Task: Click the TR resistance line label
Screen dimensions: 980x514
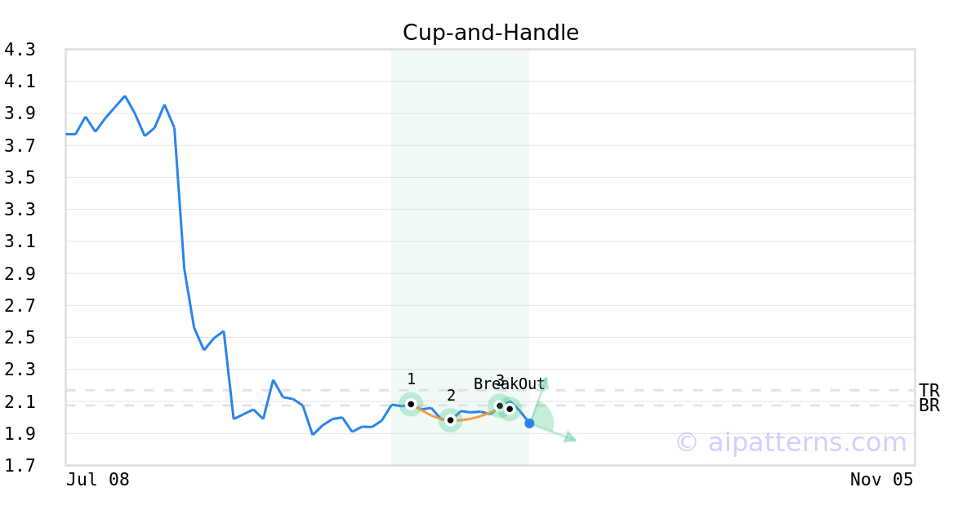Action: point(929,391)
